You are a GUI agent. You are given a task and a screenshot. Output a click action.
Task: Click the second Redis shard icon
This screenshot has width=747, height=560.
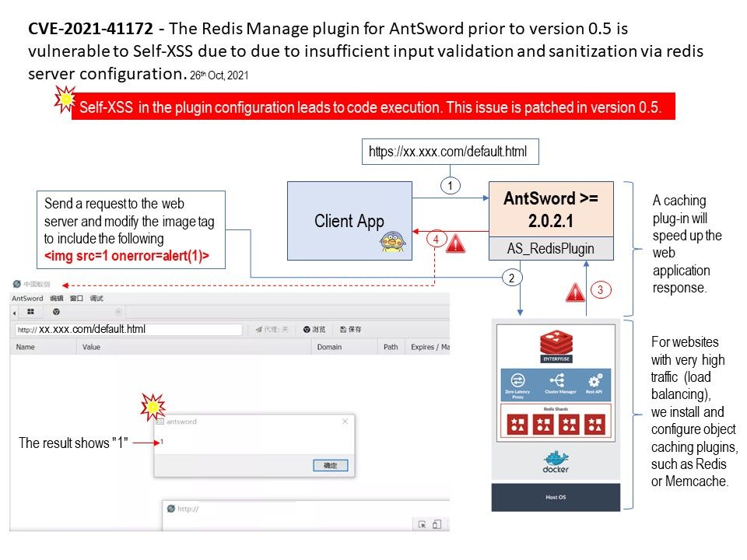click(x=543, y=425)
